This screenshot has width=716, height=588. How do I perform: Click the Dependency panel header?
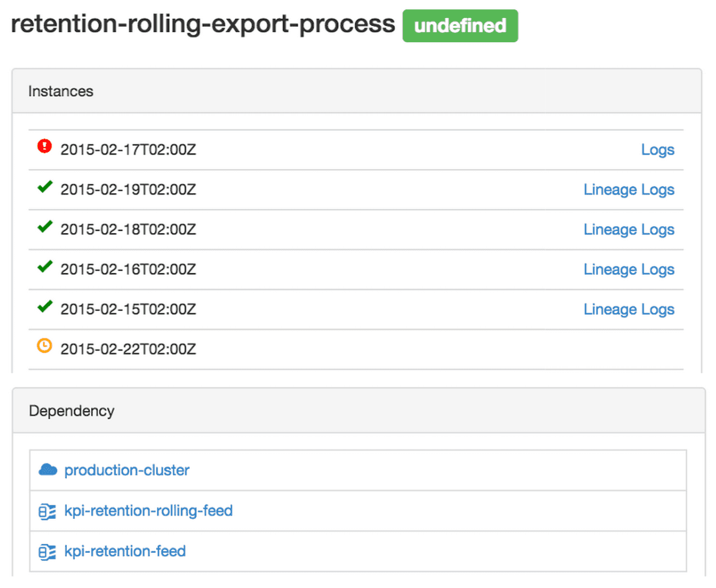(x=359, y=411)
